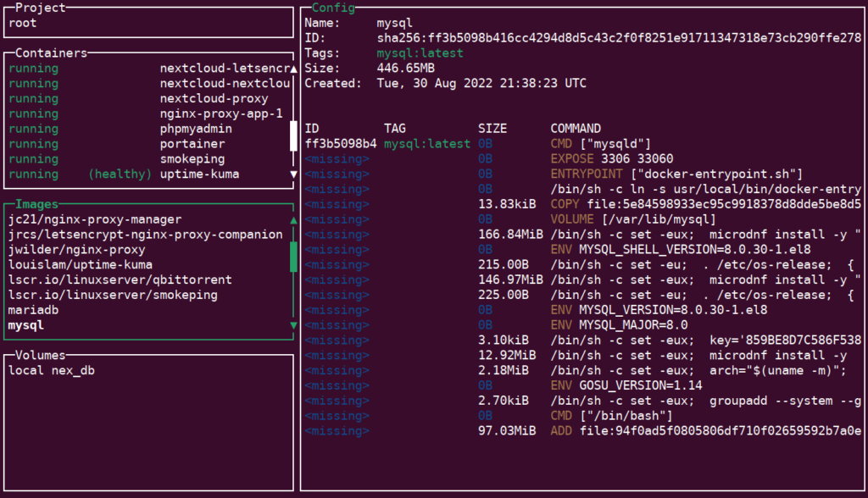Select the nextcloud-proxy container row
Screen dimensions: 868x498
[x=149, y=98]
